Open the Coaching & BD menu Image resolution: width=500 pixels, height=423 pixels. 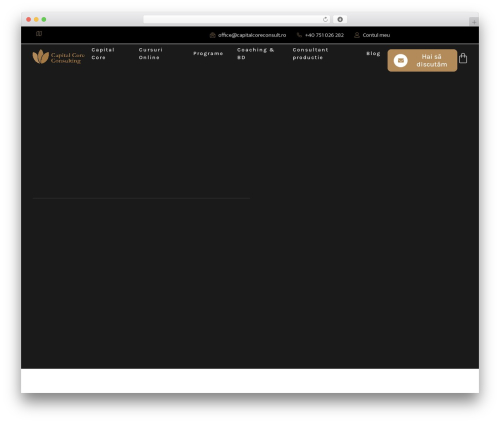255,54
